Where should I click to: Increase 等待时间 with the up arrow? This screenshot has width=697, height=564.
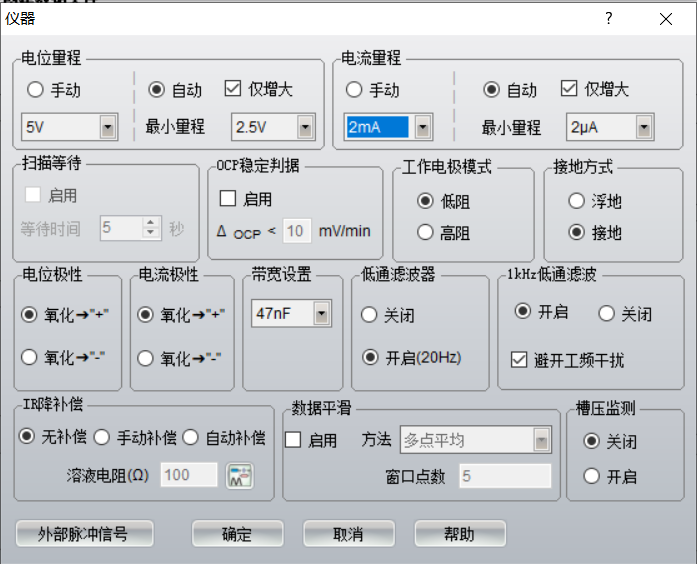(x=151, y=222)
